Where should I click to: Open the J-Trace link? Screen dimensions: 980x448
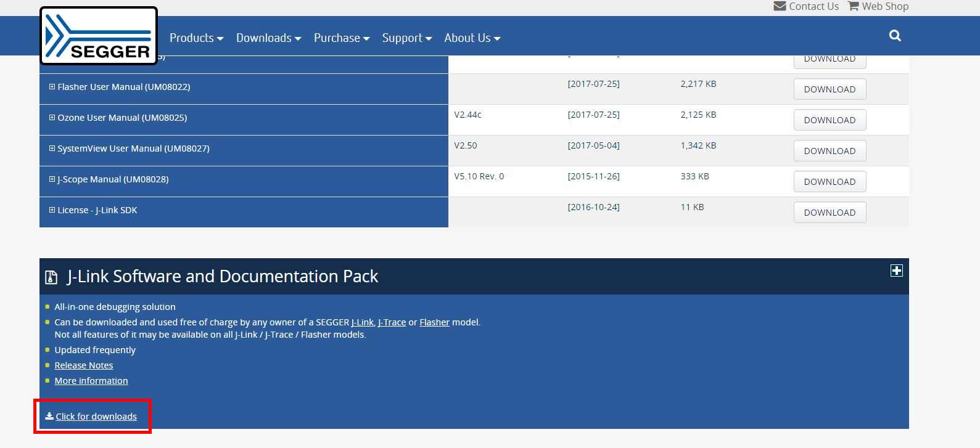tap(392, 322)
